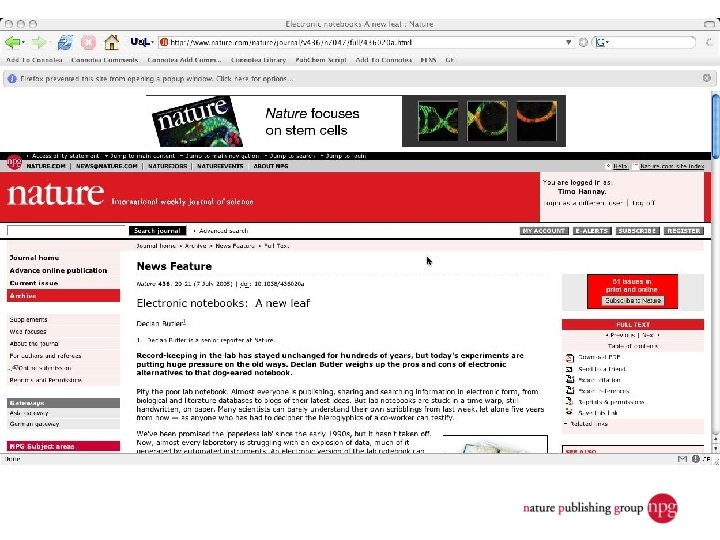Click the Jump to main content link
Image resolution: width=720 pixels, height=540 pixels.
(143, 156)
